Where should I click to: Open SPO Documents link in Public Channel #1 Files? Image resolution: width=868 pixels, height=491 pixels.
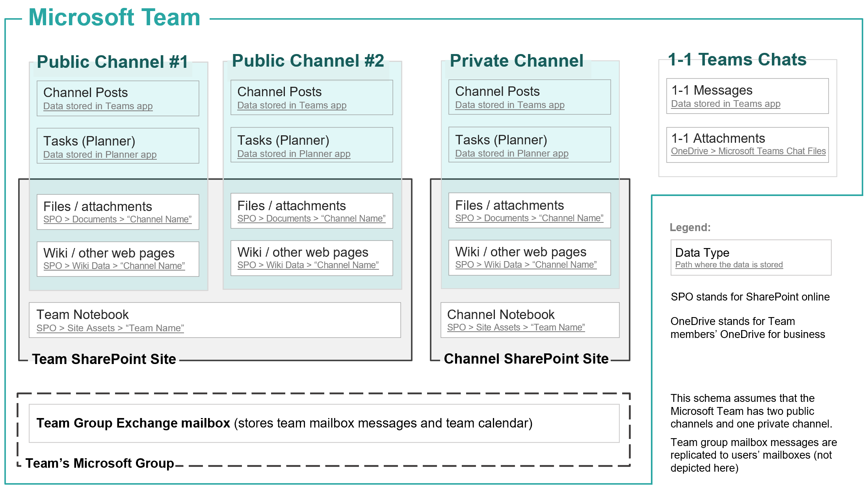coord(117,219)
